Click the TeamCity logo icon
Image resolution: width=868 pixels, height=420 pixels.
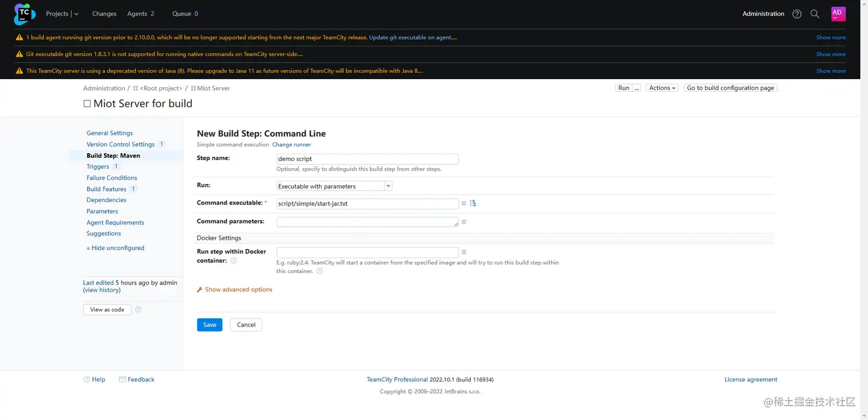click(x=24, y=14)
